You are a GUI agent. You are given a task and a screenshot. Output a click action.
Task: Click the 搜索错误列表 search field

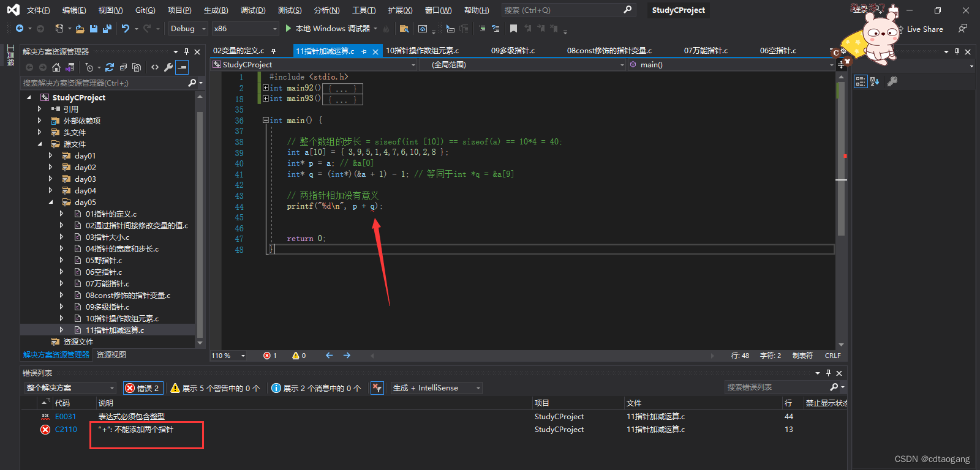click(x=777, y=387)
